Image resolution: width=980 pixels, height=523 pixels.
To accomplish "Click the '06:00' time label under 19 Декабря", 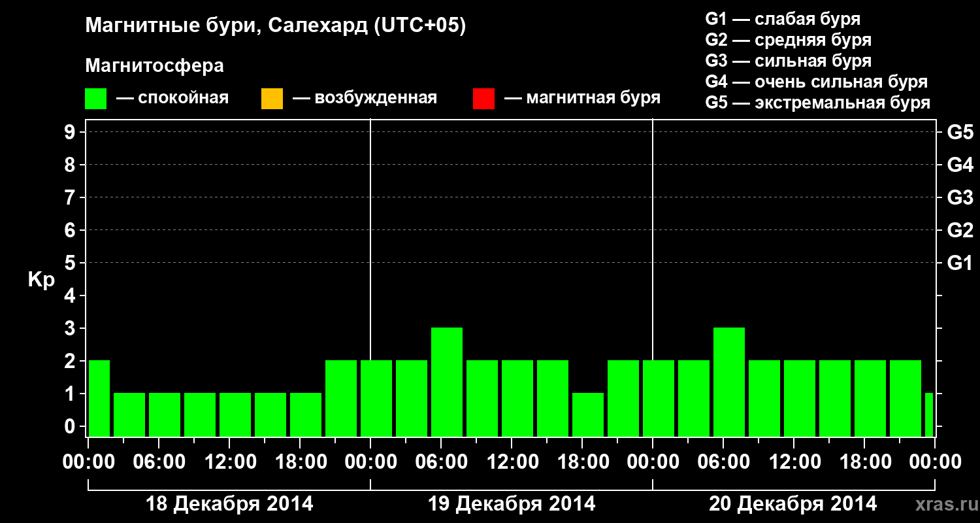I will (441, 462).
